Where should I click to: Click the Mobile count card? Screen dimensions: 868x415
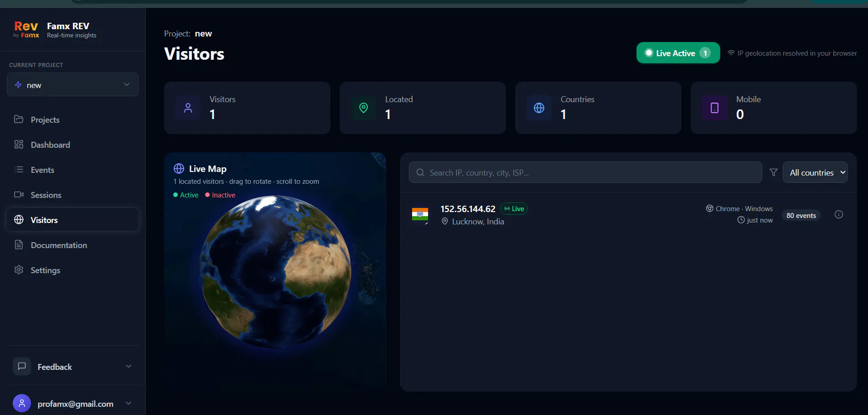point(774,108)
